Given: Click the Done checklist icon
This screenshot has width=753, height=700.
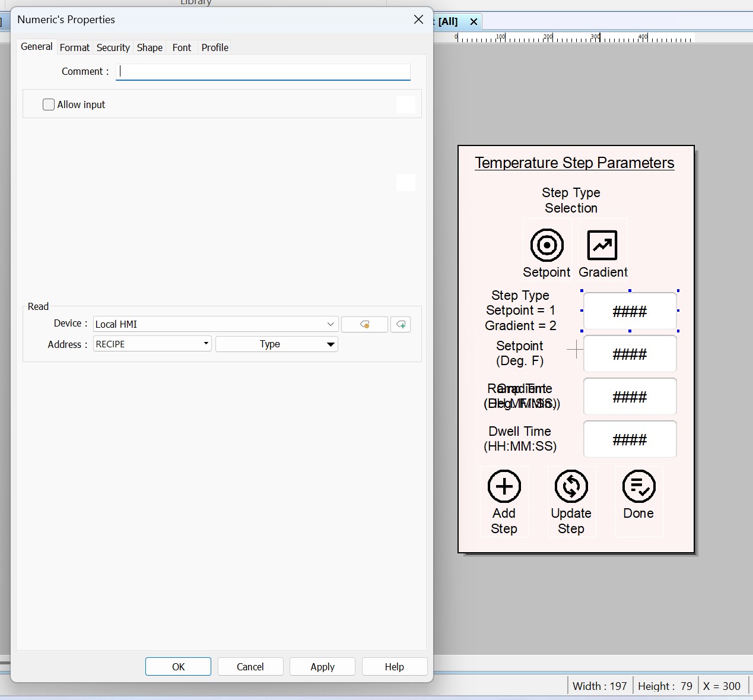Looking at the screenshot, I should pyautogui.click(x=638, y=486).
